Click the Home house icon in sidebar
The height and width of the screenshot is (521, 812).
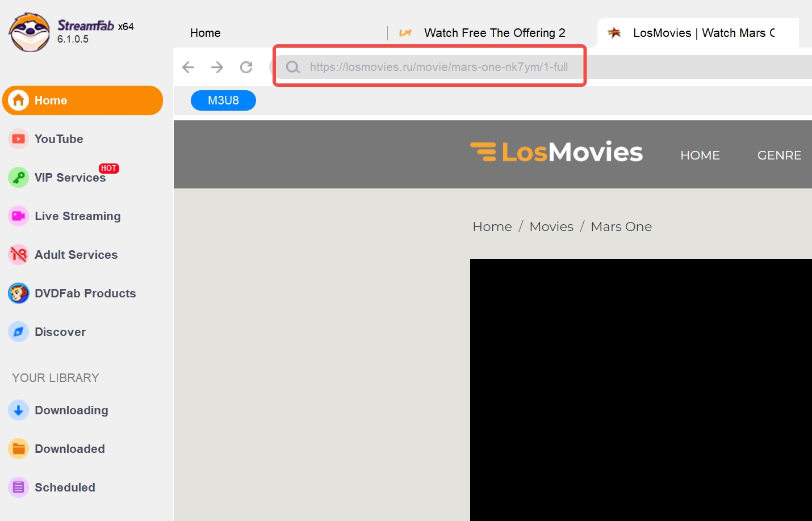(x=18, y=100)
